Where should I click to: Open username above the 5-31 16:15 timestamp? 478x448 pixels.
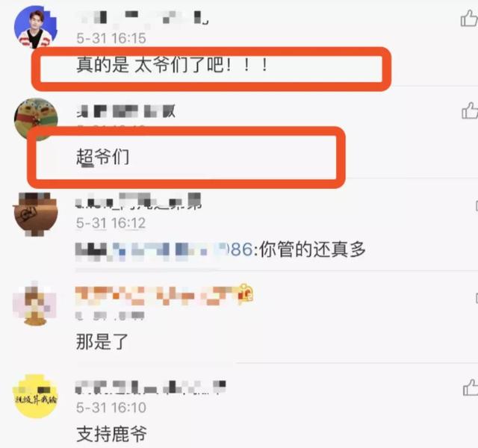pos(142,17)
